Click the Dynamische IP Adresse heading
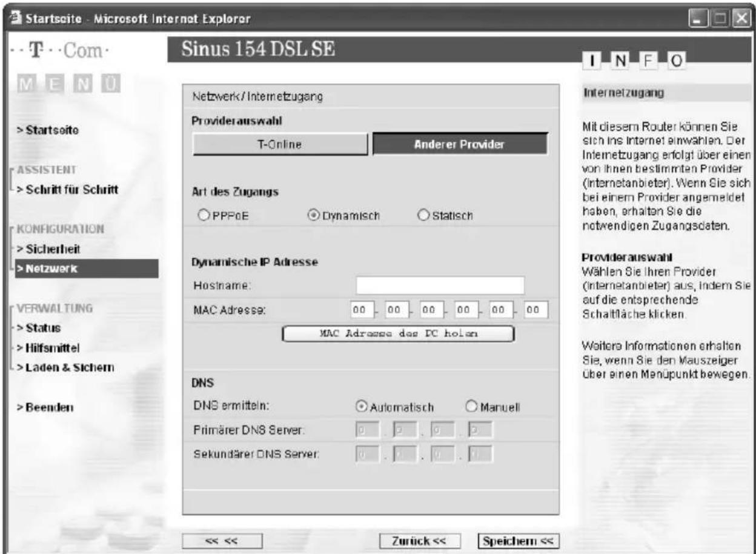This screenshot has width=756, height=554. [x=255, y=262]
